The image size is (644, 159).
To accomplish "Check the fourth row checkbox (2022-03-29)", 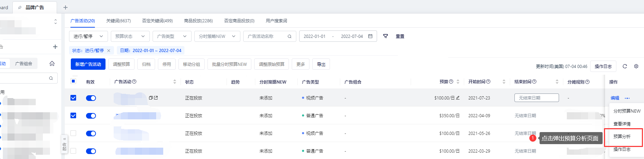I will [x=73, y=151].
